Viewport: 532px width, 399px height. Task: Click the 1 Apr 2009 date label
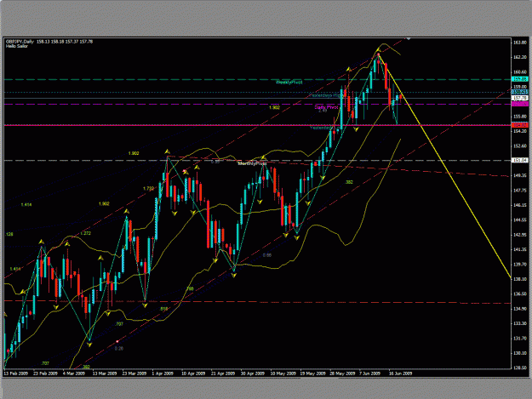click(163, 373)
